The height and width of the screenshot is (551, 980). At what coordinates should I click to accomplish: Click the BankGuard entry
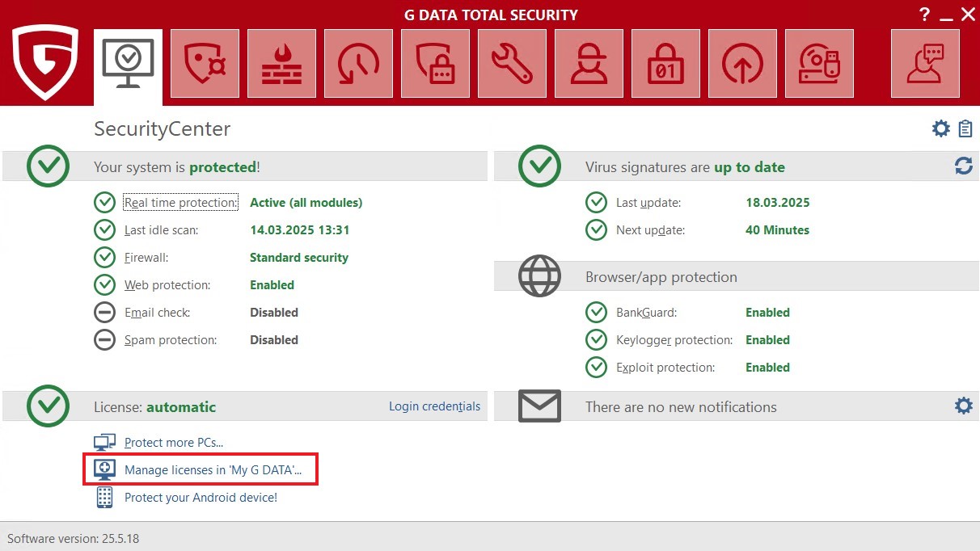(x=646, y=313)
